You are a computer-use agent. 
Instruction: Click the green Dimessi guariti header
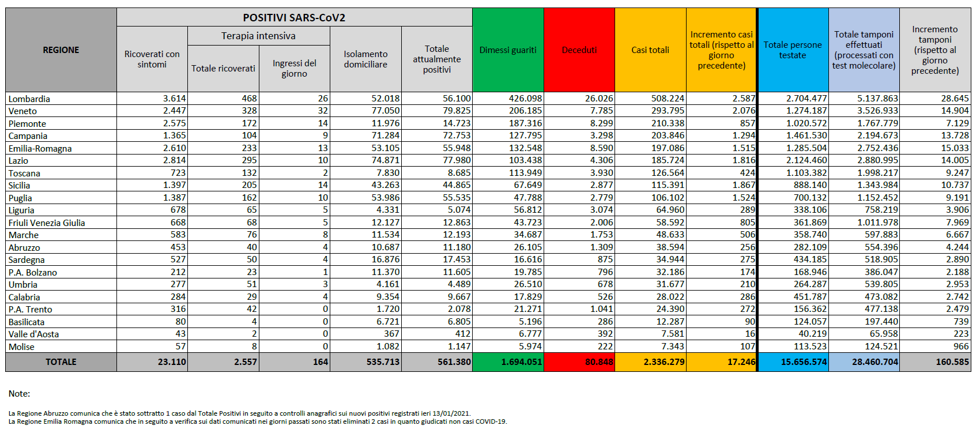(507, 50)
